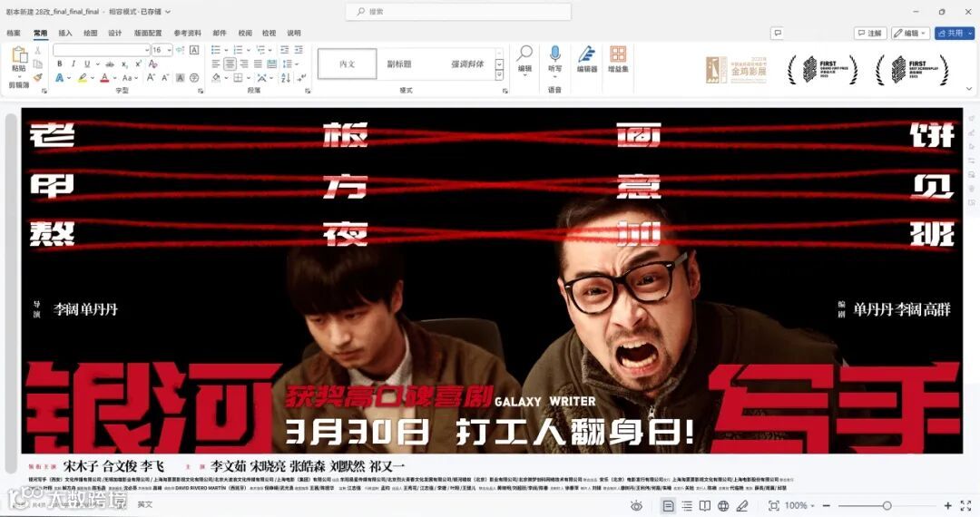This screenshot has width=980, height=517.
Task: Select the 副标题 style
Action: pos(398,63)
